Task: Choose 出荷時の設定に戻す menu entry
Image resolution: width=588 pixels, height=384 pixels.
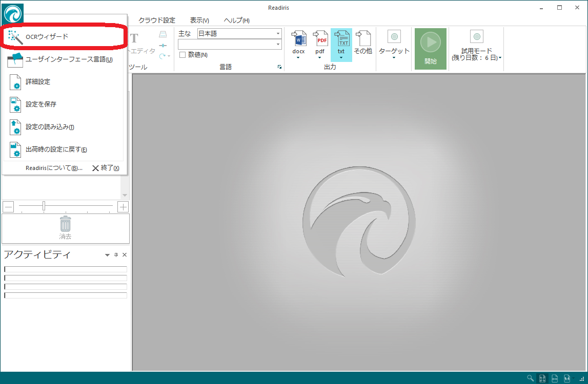Action: pos(63,149)
